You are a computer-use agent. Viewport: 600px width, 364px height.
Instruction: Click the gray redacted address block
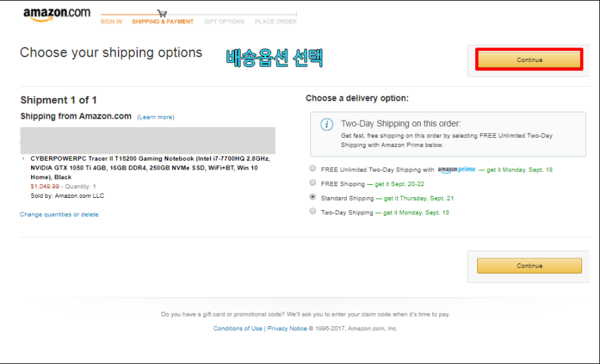pos(148,141)
